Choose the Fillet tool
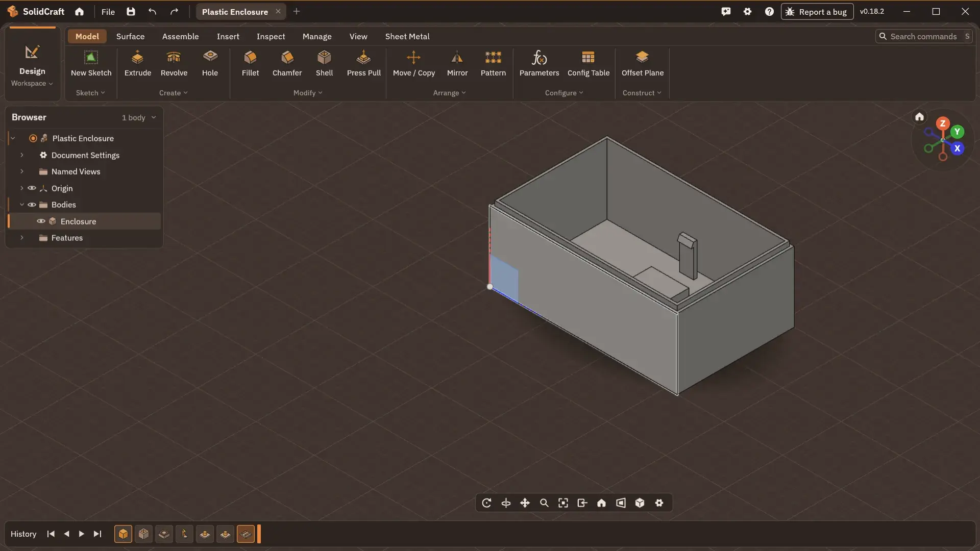Viewport: 980px width, 551px height. 250,63
